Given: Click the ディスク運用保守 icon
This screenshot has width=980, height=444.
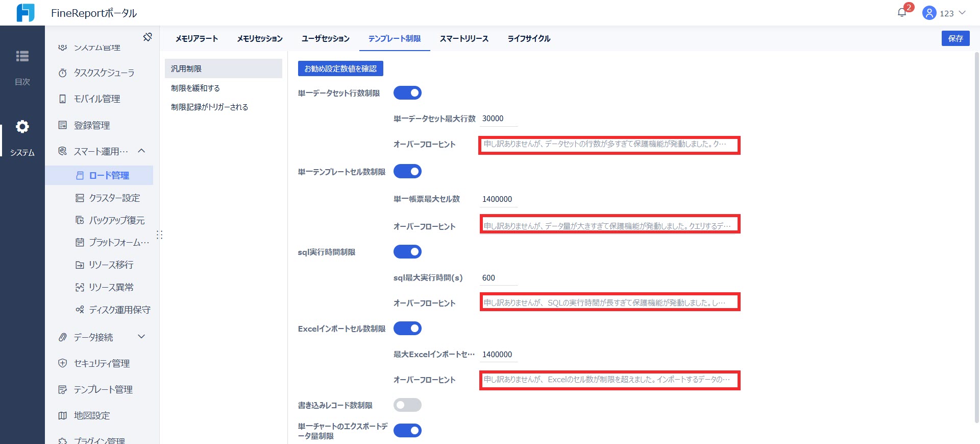Looking at the screenshot, I should [x=80, y=310].
